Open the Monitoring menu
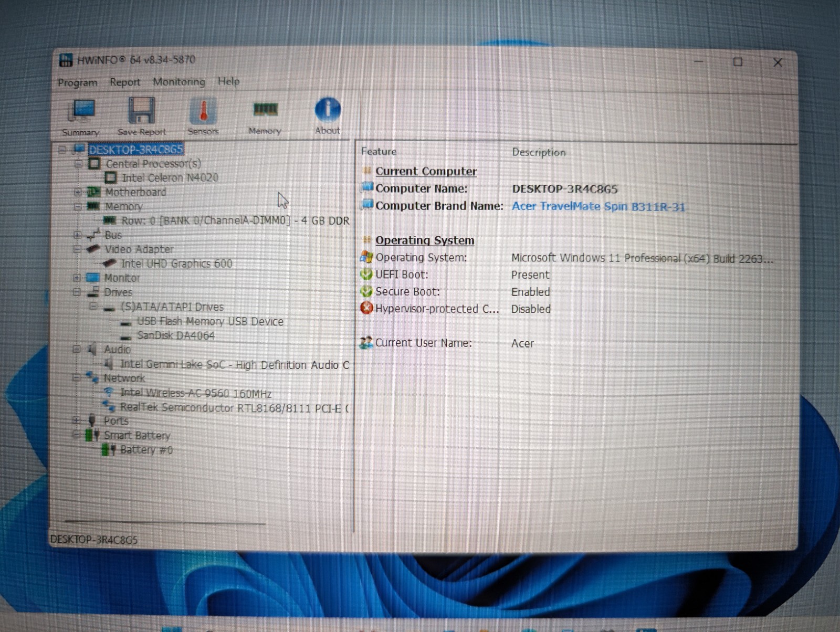 tap(179, 81)
